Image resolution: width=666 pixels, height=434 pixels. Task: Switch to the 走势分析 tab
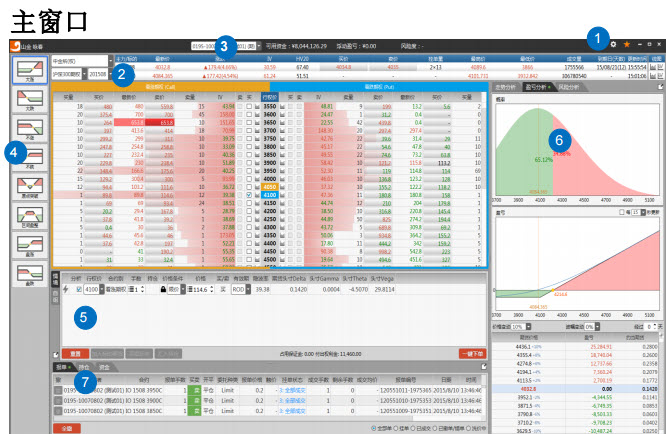[x=506, y=87]
